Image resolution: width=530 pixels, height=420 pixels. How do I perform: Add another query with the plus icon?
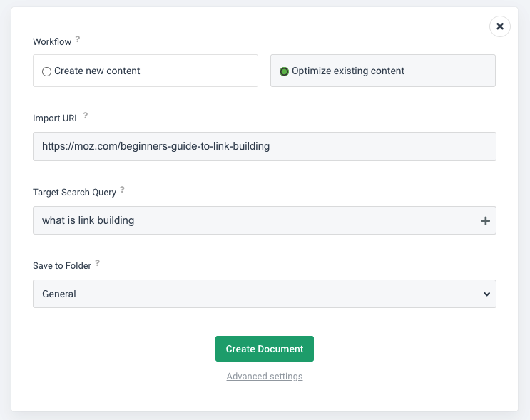point(486,221)
